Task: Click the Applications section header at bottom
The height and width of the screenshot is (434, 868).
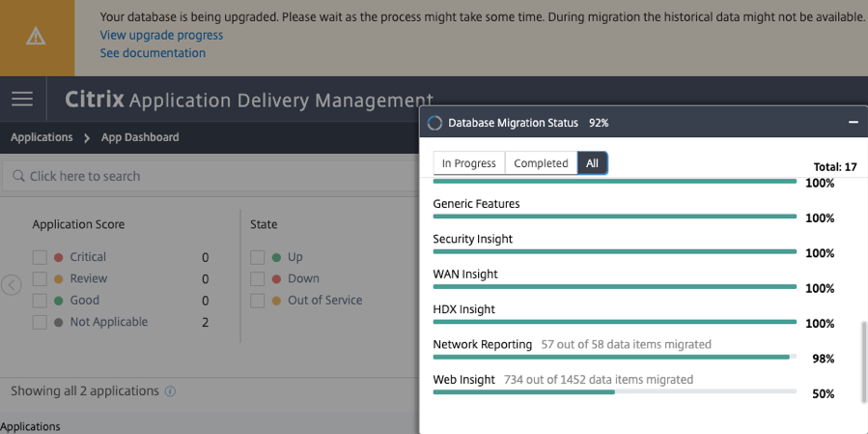Action: pyautogui.click(x=30, y=427)
